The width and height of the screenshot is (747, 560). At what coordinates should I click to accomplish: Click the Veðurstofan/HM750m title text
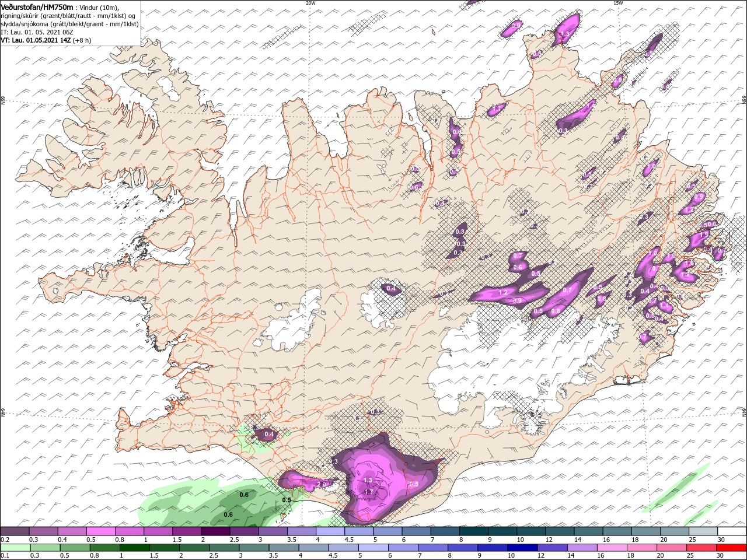(x=37, y=7)
